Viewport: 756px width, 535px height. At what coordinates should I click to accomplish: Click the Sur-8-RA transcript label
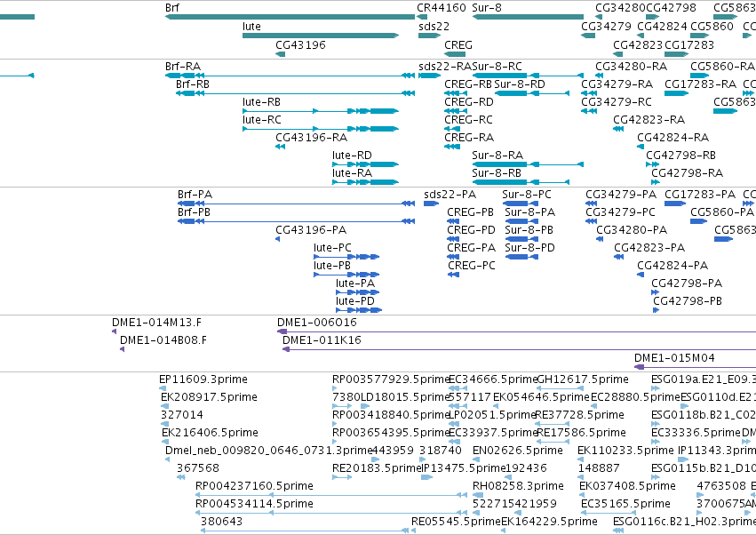(497, 156)
